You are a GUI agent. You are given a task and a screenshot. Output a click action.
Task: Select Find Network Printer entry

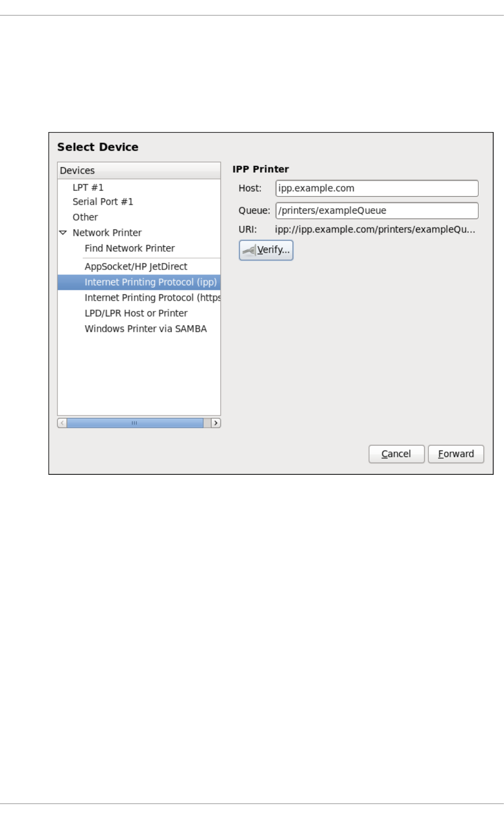pyautogui.click(x=129, y=248)
